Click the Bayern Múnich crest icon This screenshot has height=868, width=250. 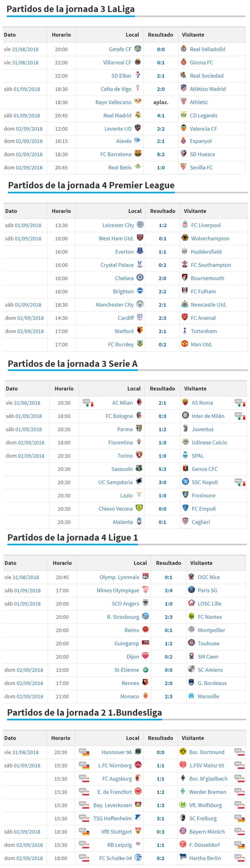coord(182,831)
